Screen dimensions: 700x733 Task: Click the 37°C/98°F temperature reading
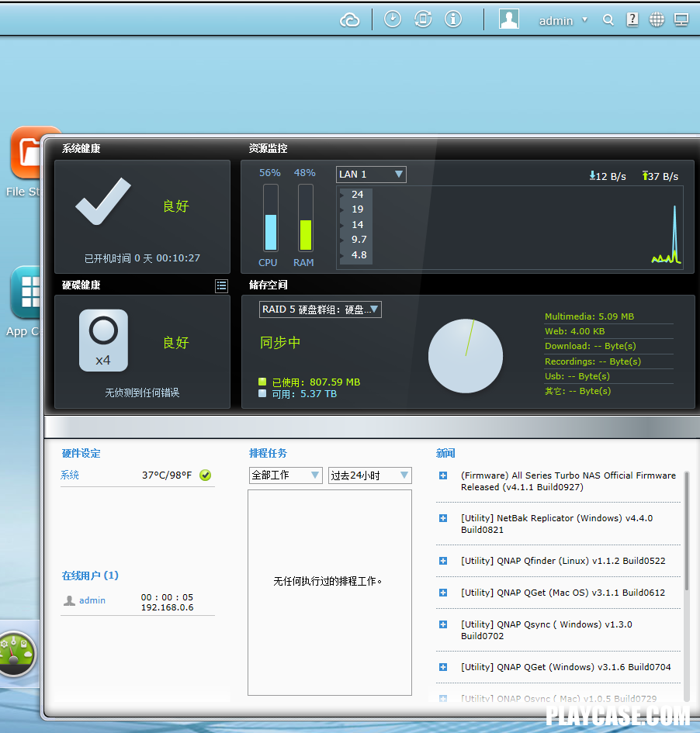click(x=167, y=475)
